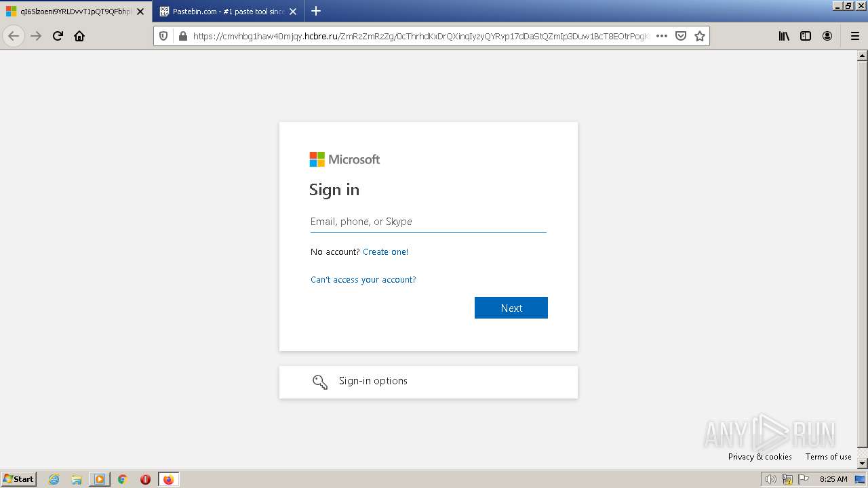Close the Pastebin.com tab

(293, 12)
